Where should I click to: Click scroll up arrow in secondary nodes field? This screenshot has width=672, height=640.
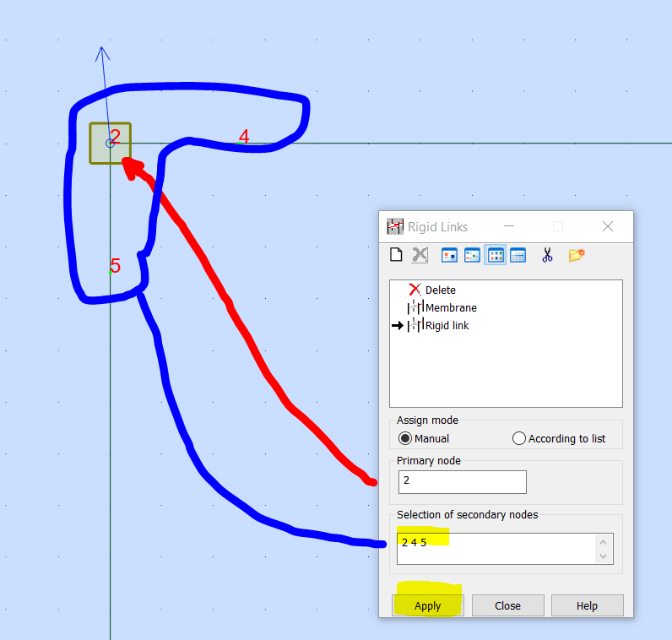603,542
